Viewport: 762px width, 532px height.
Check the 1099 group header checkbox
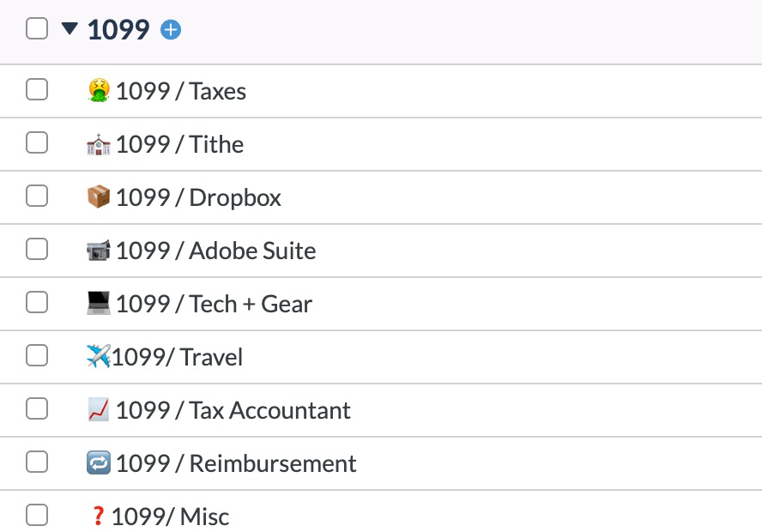(37, 29)
